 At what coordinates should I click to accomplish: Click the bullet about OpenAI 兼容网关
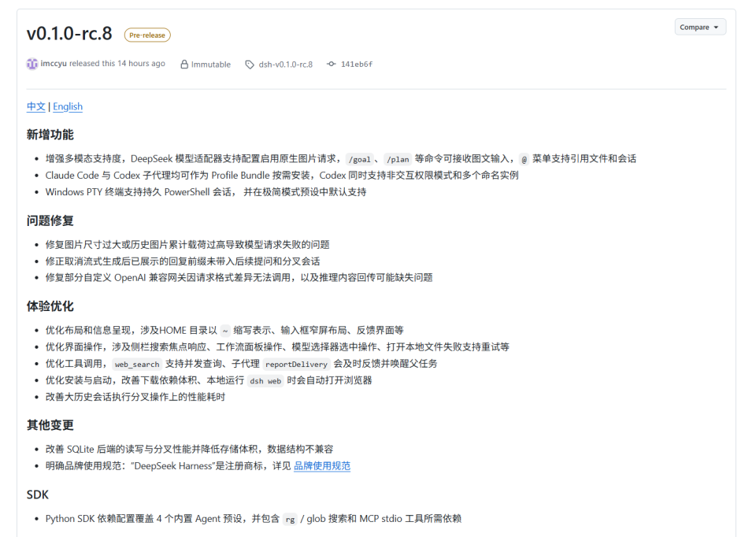pyautogui.click(x=239, y=278)
